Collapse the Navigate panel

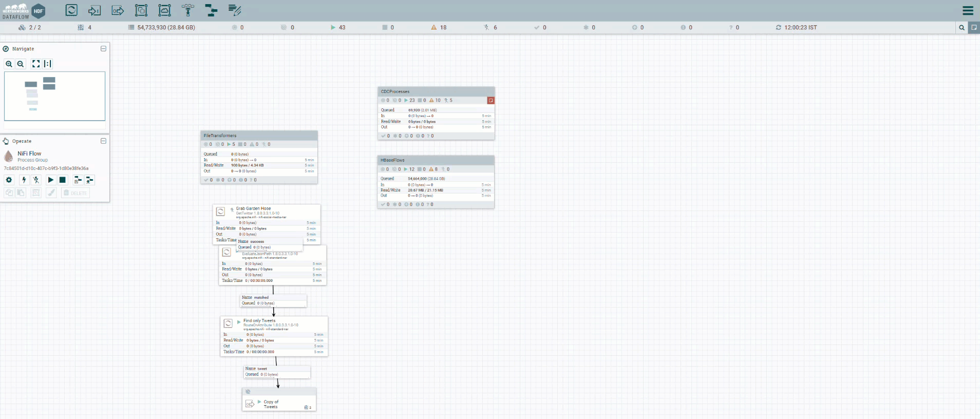[x=103, y=49]
